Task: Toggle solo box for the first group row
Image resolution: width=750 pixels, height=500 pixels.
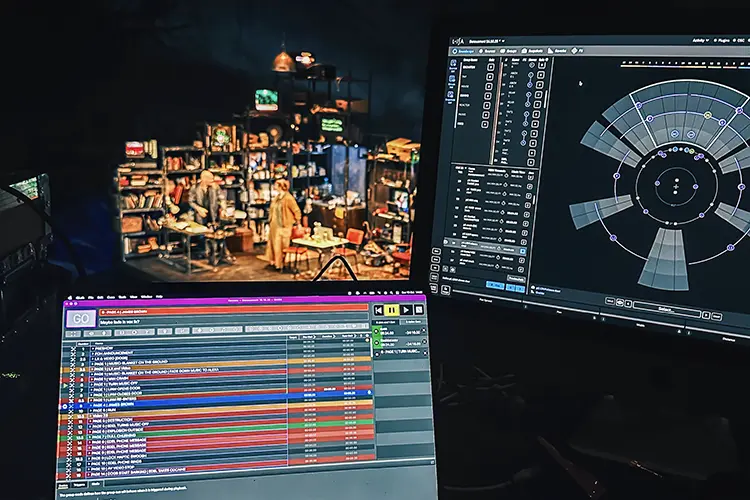Action: [490, 67]
